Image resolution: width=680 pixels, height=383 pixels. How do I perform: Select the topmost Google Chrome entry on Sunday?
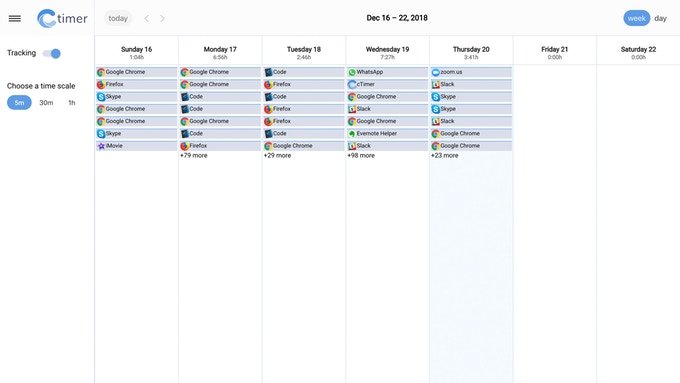point(137,72)
